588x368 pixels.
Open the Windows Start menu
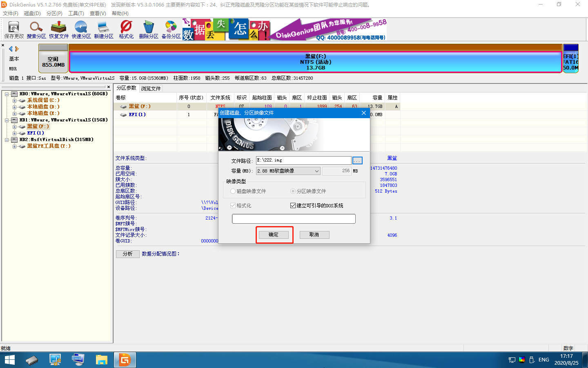(9, 360)
